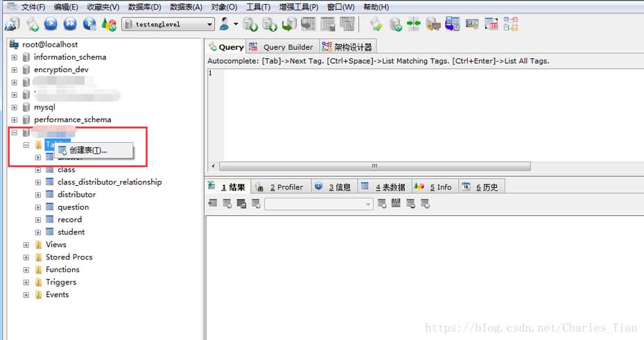Click the schema designer icon at toolbar end
Screen dimensions: 644x340
pyautogui.click(x=510, y=24)
